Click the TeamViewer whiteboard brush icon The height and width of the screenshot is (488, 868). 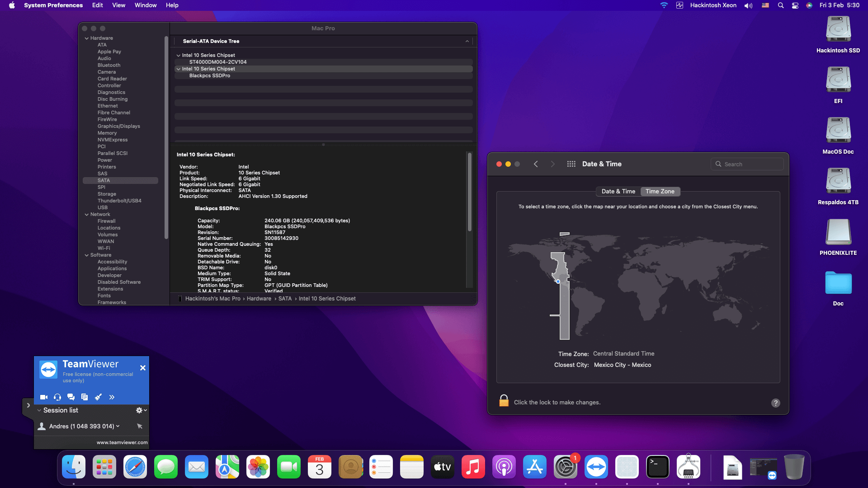pyautogui.click(x=98, y=397)
